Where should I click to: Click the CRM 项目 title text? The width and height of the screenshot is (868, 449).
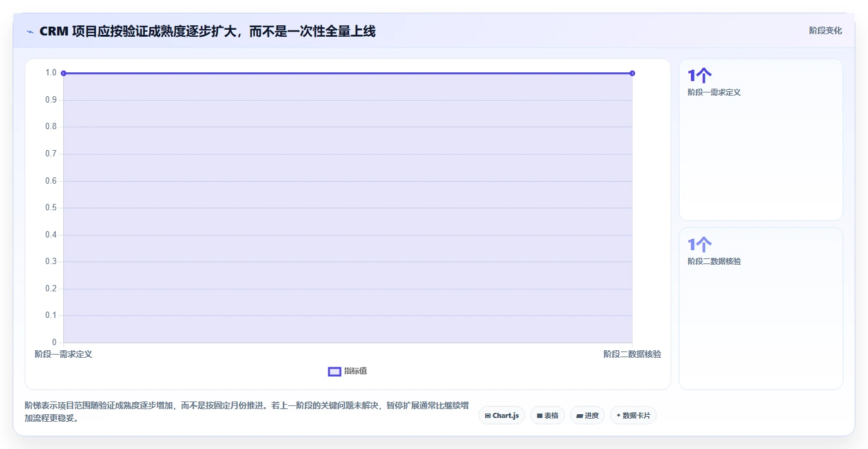[x=208, y=31]
